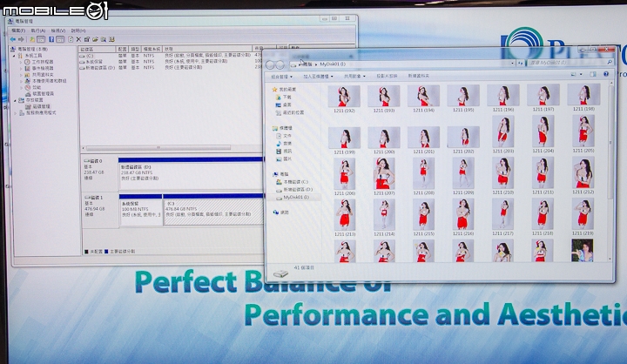The width and height of the screenshot is (627, 364).
Task: Click the 新增資料夾 button
Action: click(418, 76)
